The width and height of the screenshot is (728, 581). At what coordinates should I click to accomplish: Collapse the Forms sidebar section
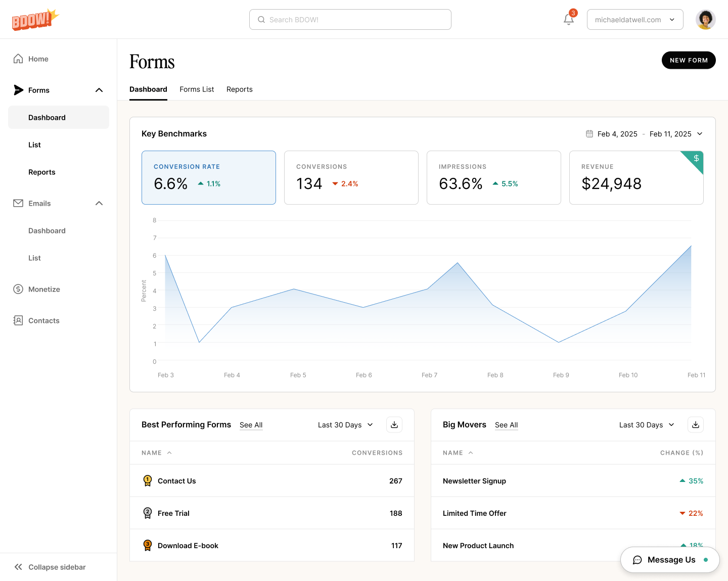99,90
